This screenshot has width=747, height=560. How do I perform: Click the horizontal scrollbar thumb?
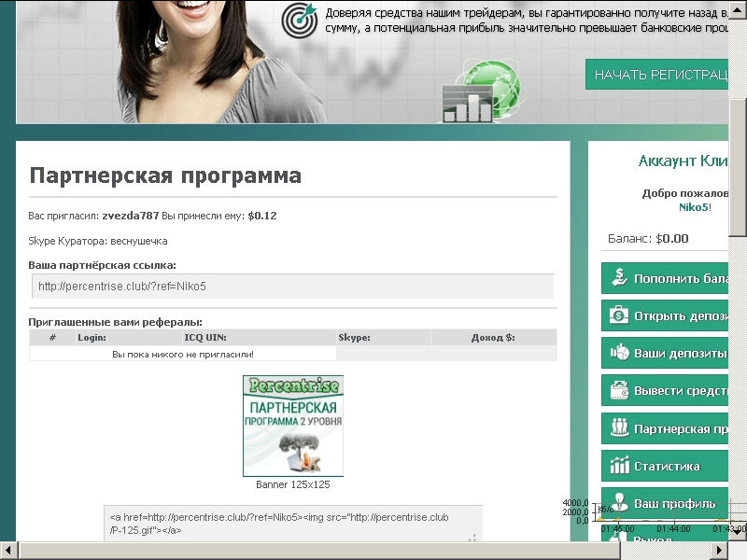coord(319,551)
